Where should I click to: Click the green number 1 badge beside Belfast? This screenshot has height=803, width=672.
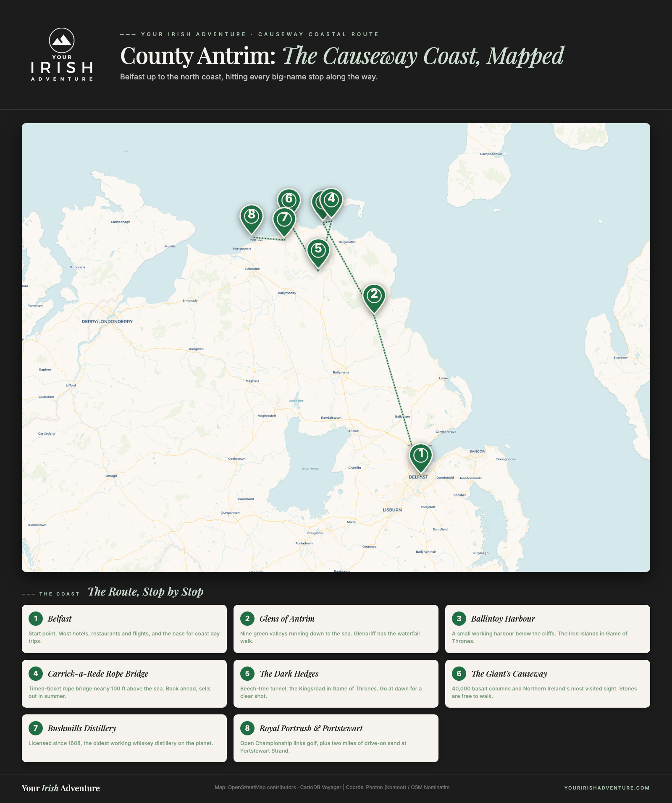(36, 619)
